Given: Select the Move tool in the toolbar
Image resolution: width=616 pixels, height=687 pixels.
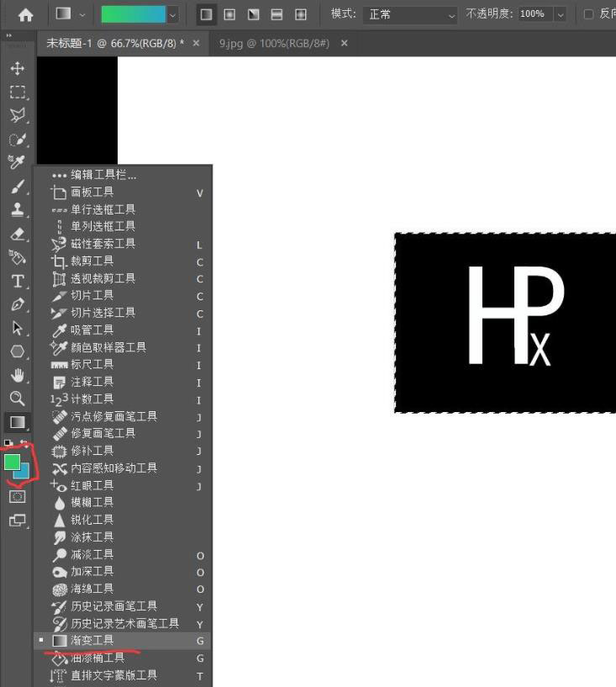Looking at the screenshot, I should coord(17,68).
